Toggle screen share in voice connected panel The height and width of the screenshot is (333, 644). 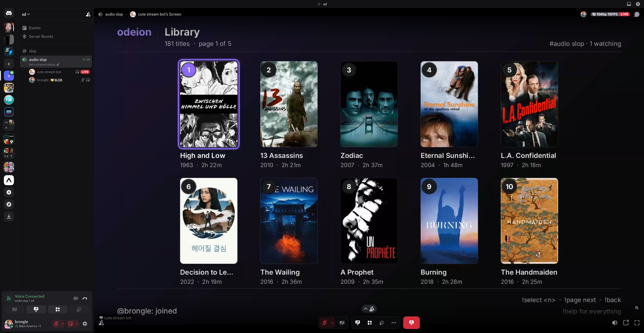click(x=36, y=309)
